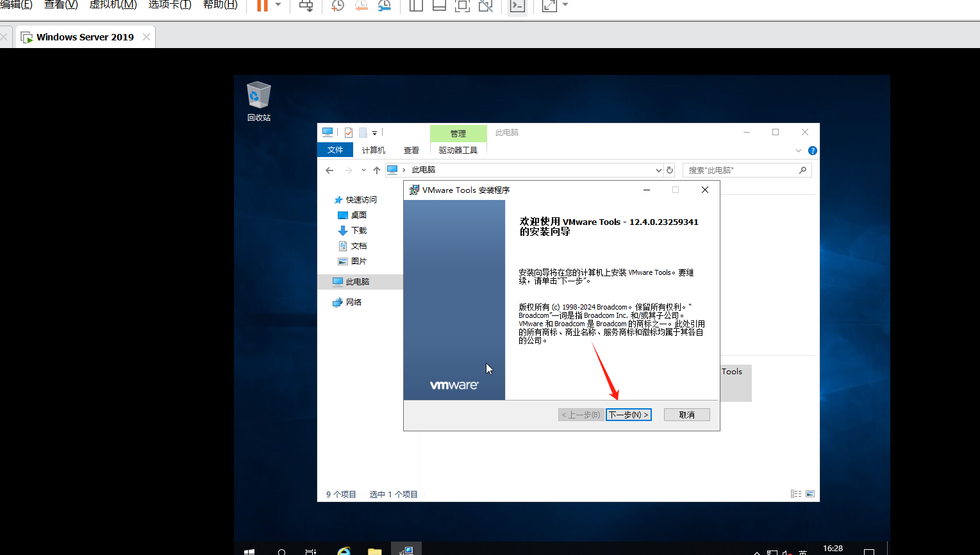The height and width of the screenshot is (555, 980).
Task: Click 下一步(N) > in VMware Tools installer
Action: pyautogui.click(x=629, y=415)
